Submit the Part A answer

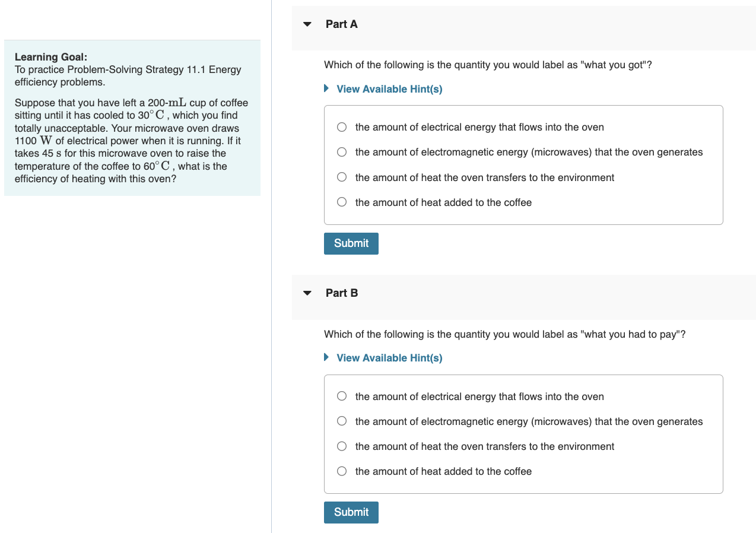(351, 243)
